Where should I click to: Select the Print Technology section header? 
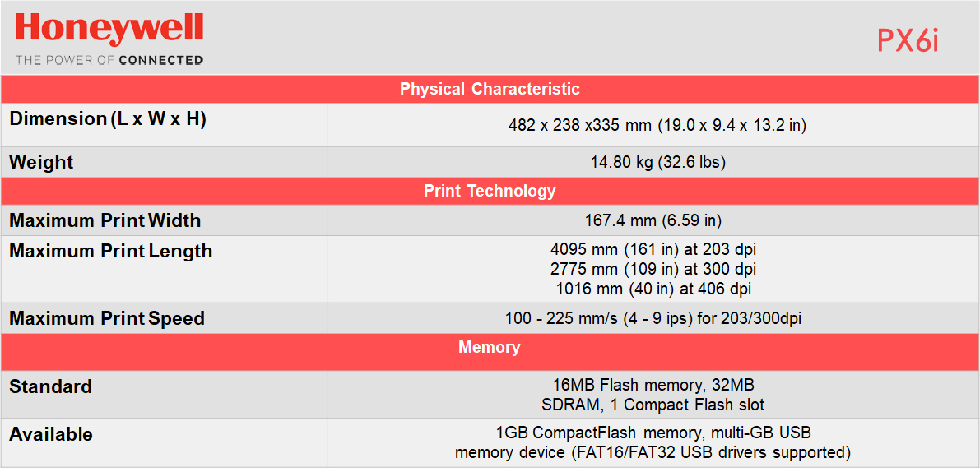click(490, 191)
